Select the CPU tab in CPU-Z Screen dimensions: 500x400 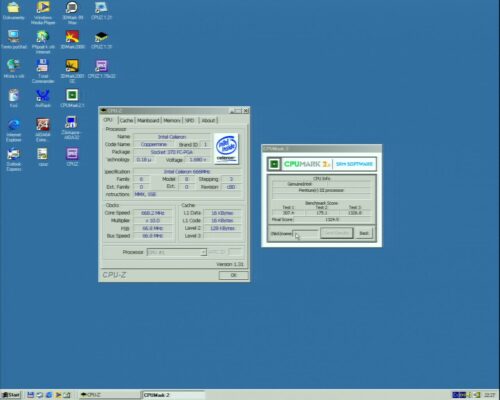[108, 120]
